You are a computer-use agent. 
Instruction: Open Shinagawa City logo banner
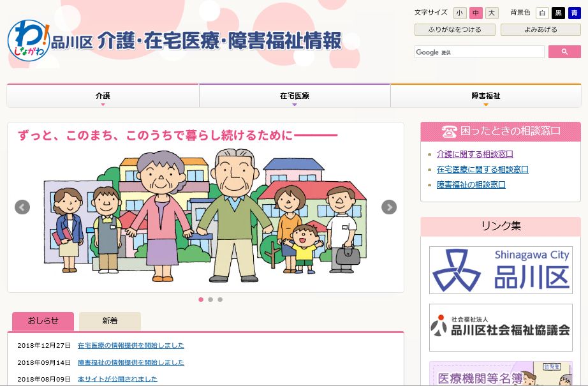[x=501, y=270]
